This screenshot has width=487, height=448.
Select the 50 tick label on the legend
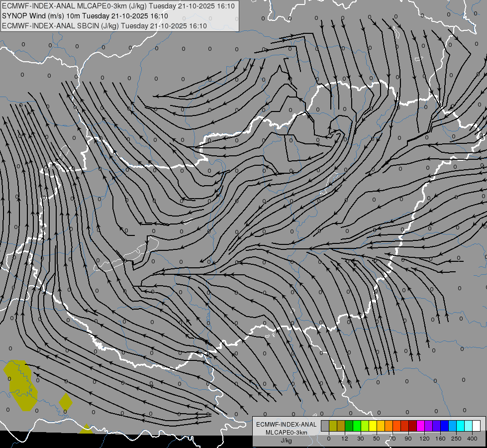tap(377, 439)
